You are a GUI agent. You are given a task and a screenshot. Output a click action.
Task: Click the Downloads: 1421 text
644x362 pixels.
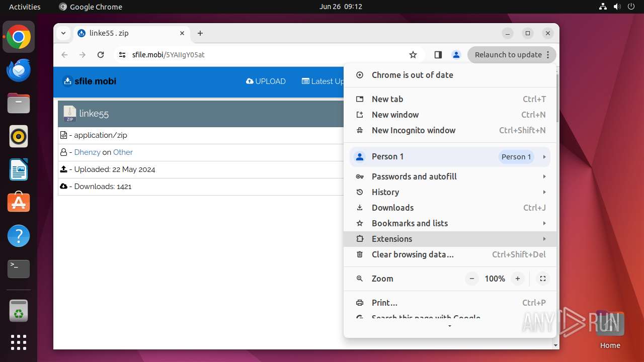pos(103,187)
